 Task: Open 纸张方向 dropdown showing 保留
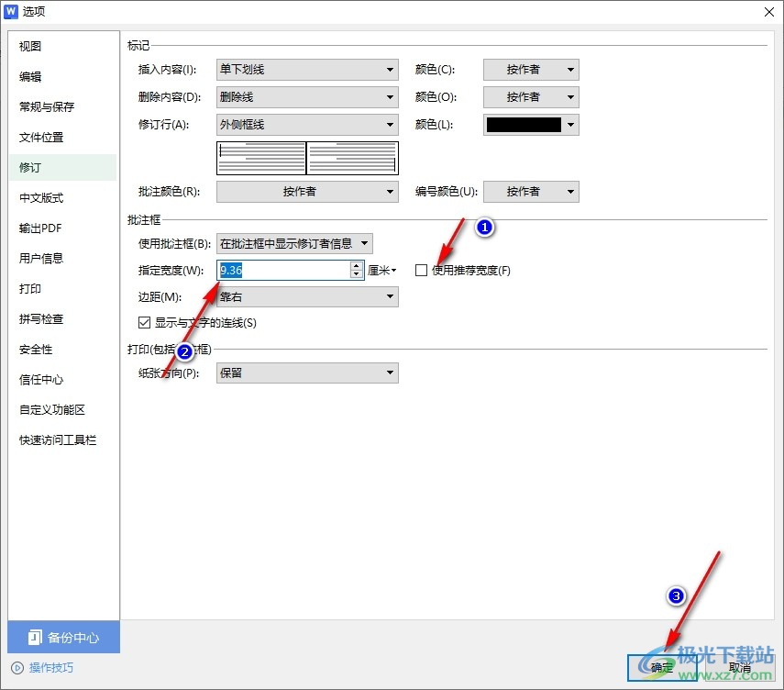tap(307, 373)
